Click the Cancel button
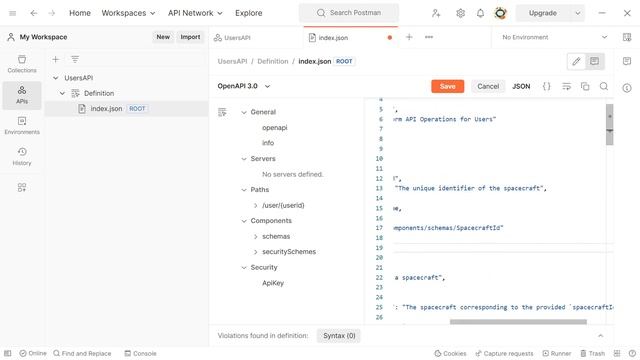640x360 pixels. (x=488, y=86)
